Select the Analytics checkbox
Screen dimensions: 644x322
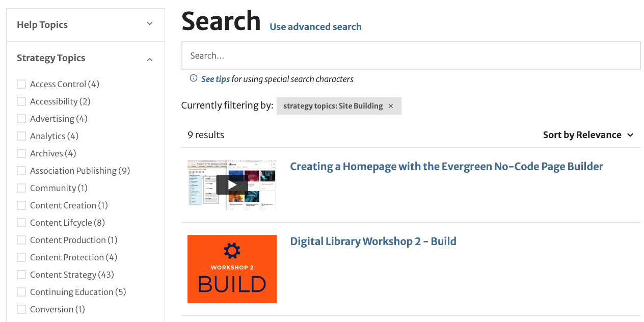(x=21, y=136)
